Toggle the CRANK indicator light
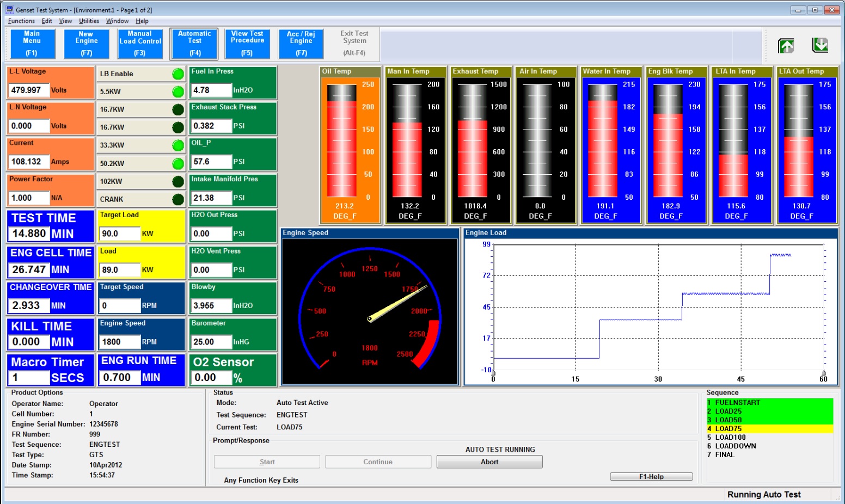The width and height of the screenshot is (845, 504). [x=177, y=199]
